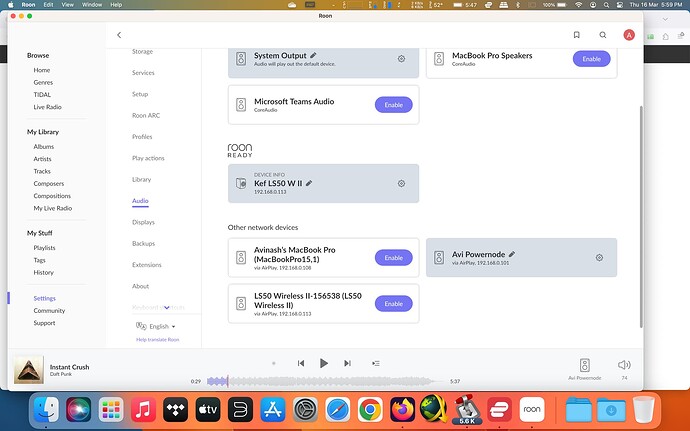Screen dimensions: 690x431
Task: Launch TIDAL from the Dock
Action: 176,409
